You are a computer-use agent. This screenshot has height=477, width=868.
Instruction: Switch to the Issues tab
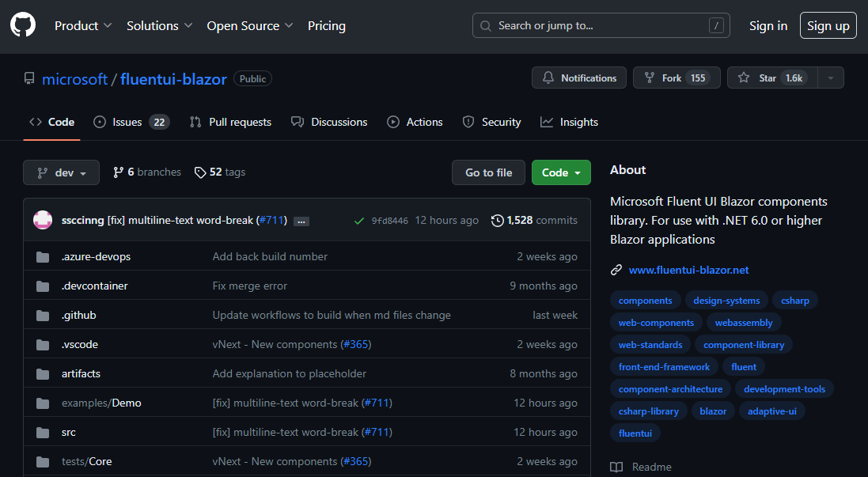pyautogui.click(x=131, y=123)
